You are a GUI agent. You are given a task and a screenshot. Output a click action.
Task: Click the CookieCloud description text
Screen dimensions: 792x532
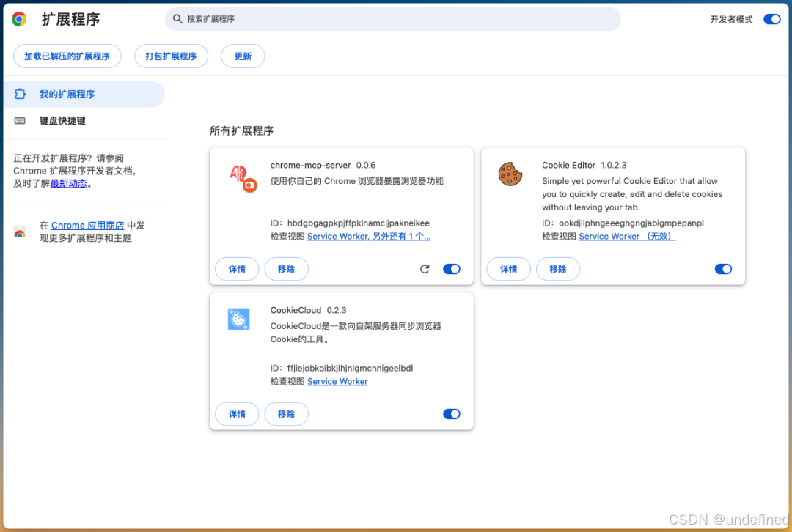tap(356, 333)
